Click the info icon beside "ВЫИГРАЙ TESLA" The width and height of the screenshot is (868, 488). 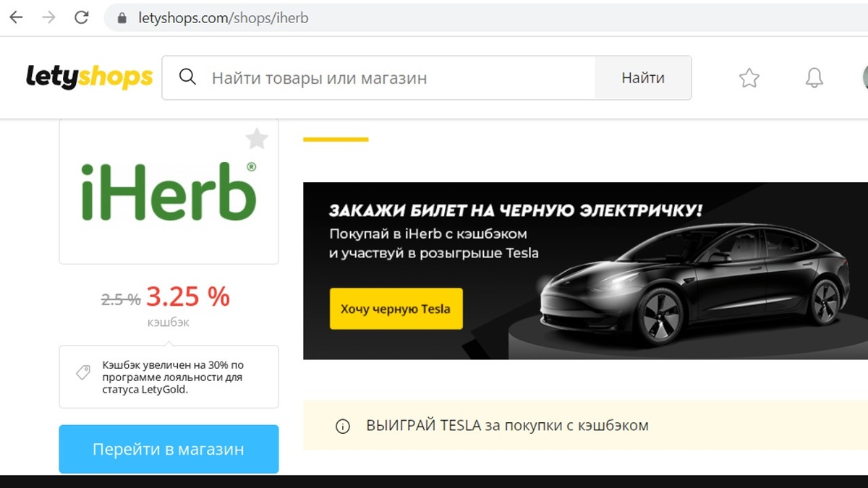[x=343, y=426]
